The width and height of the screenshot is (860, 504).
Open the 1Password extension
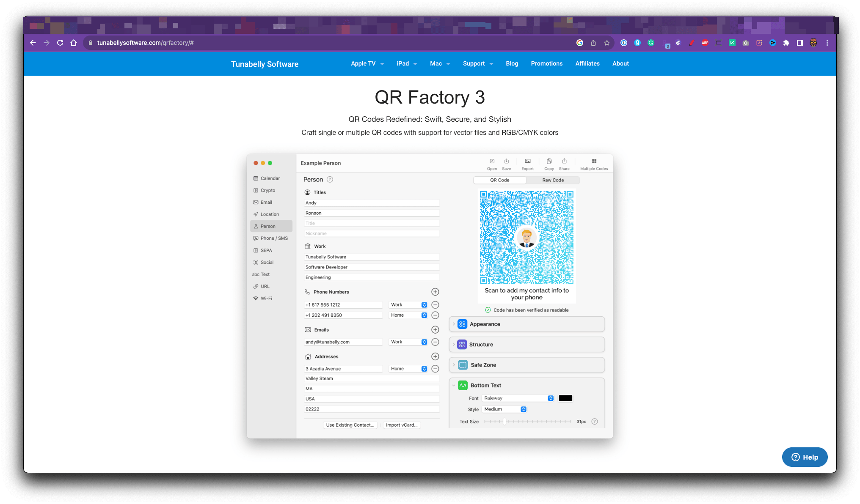click(624, 43)
